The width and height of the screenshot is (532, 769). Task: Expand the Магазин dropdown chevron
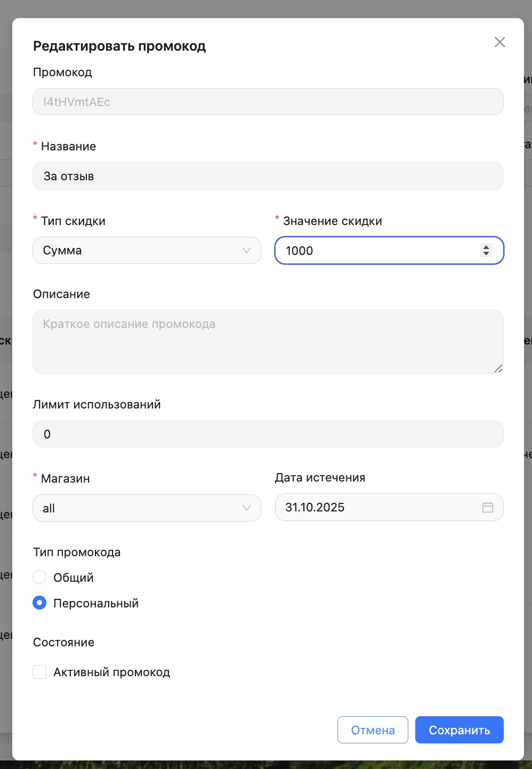coord(246,508)
